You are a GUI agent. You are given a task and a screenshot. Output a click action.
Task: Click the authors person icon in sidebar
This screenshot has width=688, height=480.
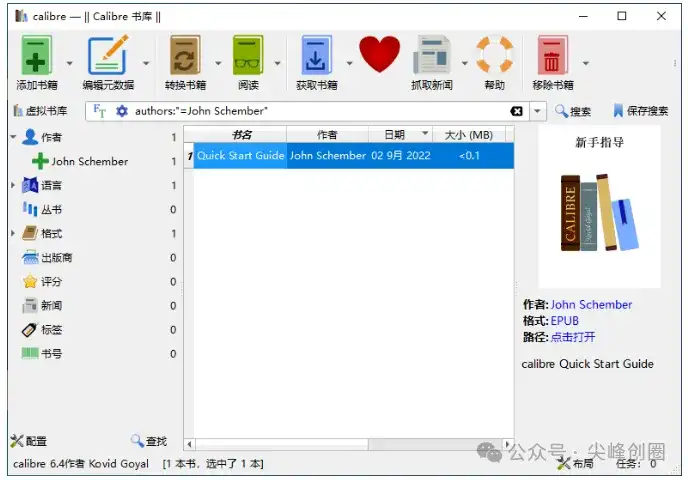pyautogui.click(x=30, y=137)
